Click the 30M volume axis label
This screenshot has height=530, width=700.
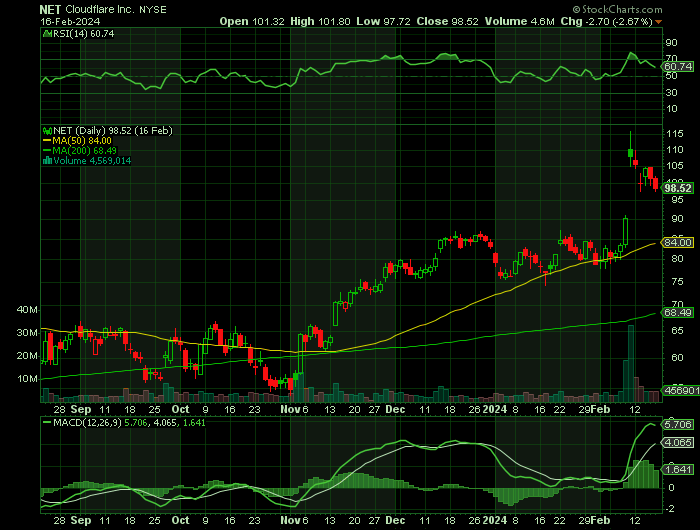click(27, 333)
